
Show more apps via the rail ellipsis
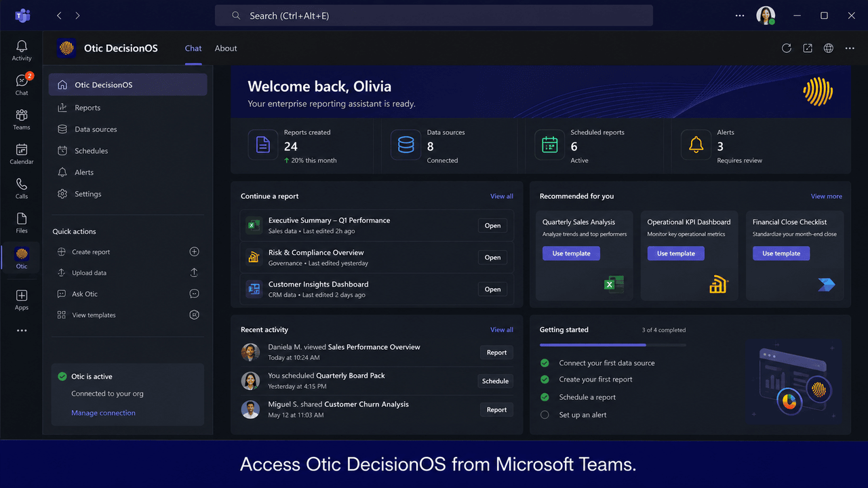click(22, 331)
